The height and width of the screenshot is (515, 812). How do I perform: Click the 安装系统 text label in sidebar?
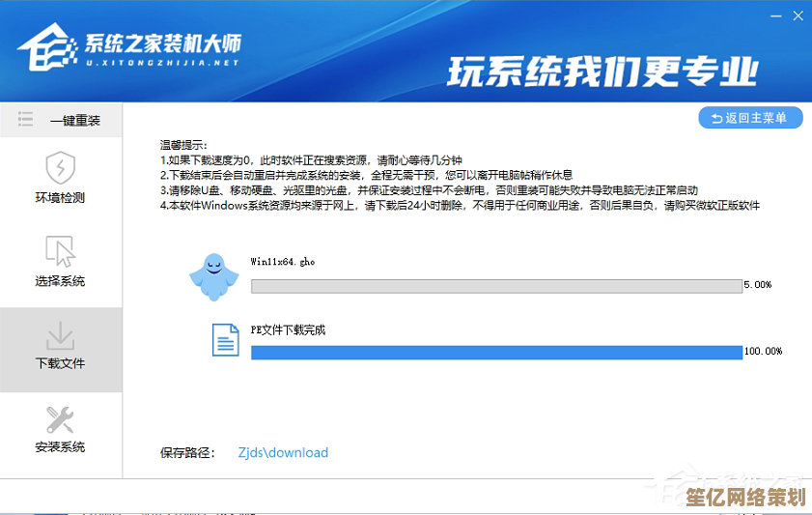tap(60, 446)
